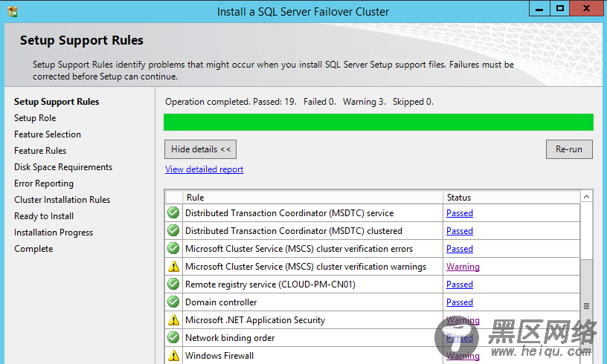Select the Installation Progress step
The image size is (607, 364).
(x=54, y=233)
